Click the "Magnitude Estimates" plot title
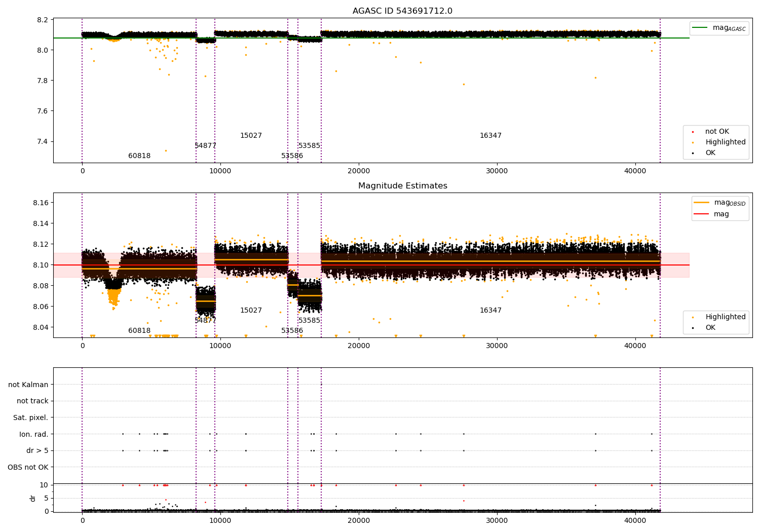Image resolution: width=760 pixels, height=532 pixels. pos(402,186)
